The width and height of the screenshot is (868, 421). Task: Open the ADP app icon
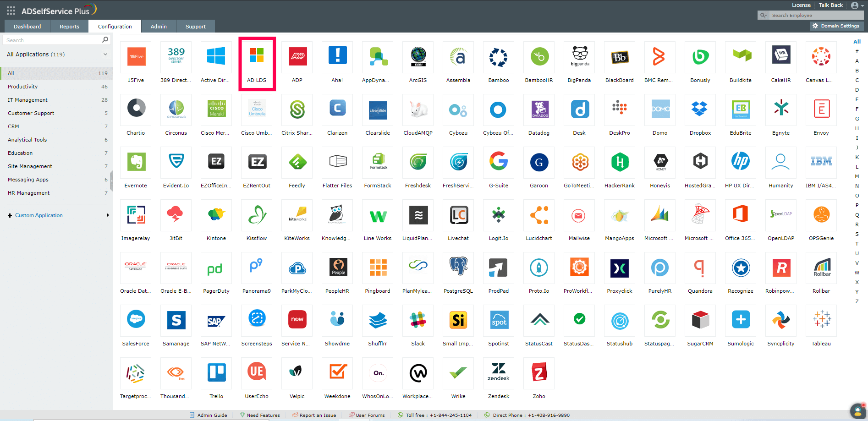coord(297,57)
